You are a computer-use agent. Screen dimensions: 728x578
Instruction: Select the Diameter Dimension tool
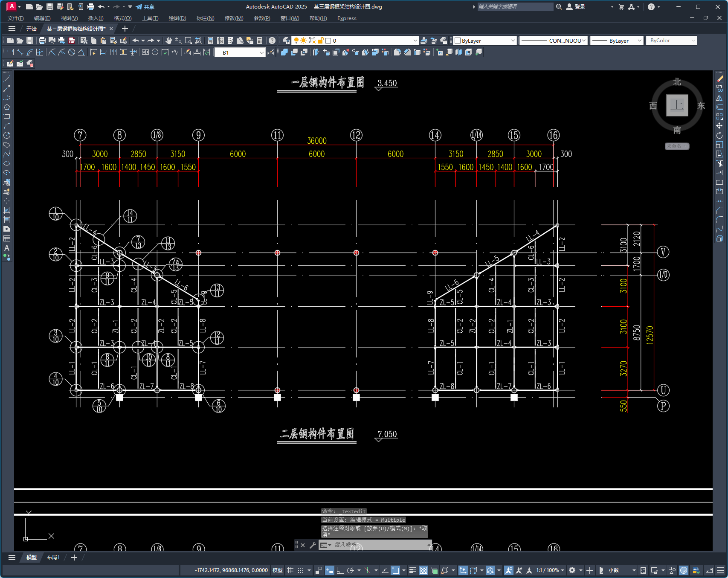tap(72, 52)
